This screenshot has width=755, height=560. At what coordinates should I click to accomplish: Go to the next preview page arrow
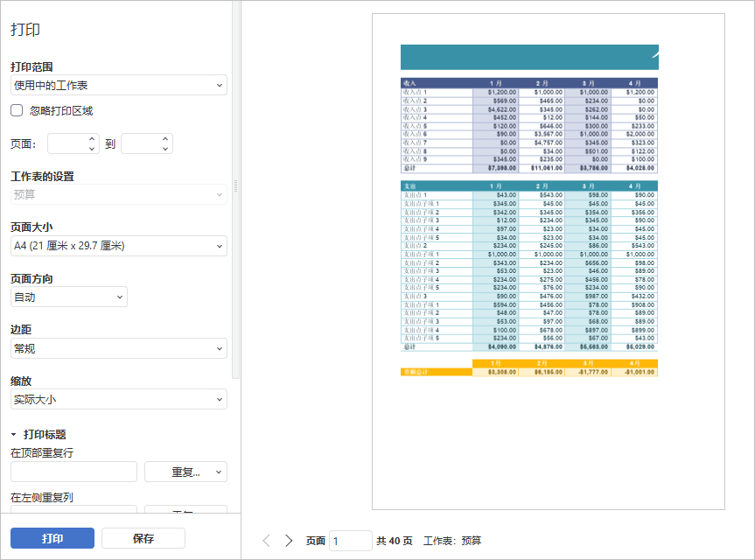(x=289, y=541)
